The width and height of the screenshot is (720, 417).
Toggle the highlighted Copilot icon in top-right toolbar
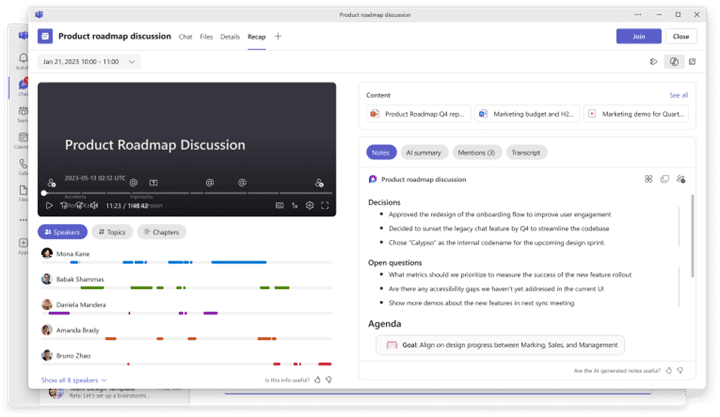[x=674, y=62]
